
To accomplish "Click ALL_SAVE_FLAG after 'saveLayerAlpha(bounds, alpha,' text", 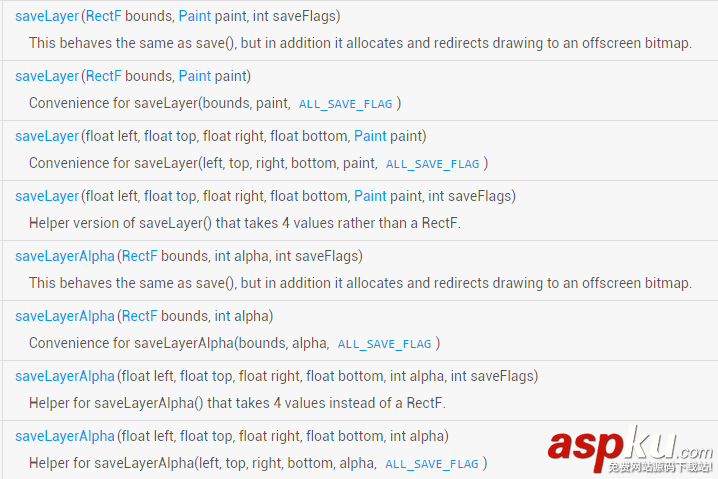I will (384, 344).
